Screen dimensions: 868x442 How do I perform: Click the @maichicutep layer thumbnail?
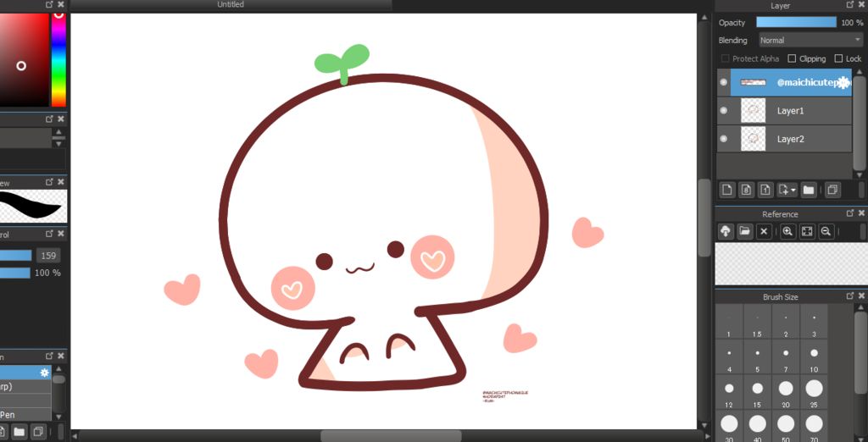tap(753, 82)
